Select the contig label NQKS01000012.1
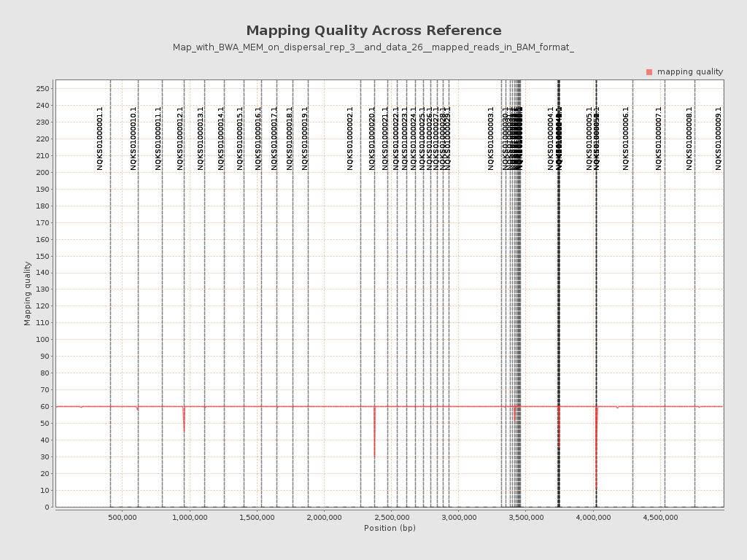 point(181,139)
